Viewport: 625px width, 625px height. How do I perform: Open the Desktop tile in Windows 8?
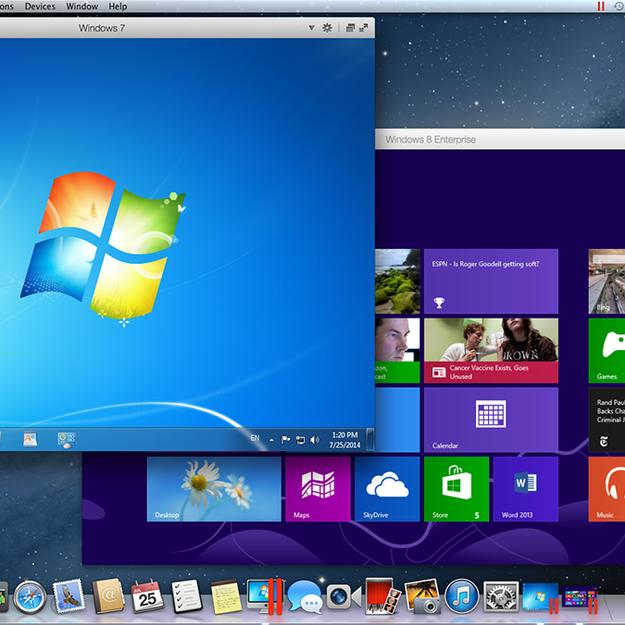(214, 489)
